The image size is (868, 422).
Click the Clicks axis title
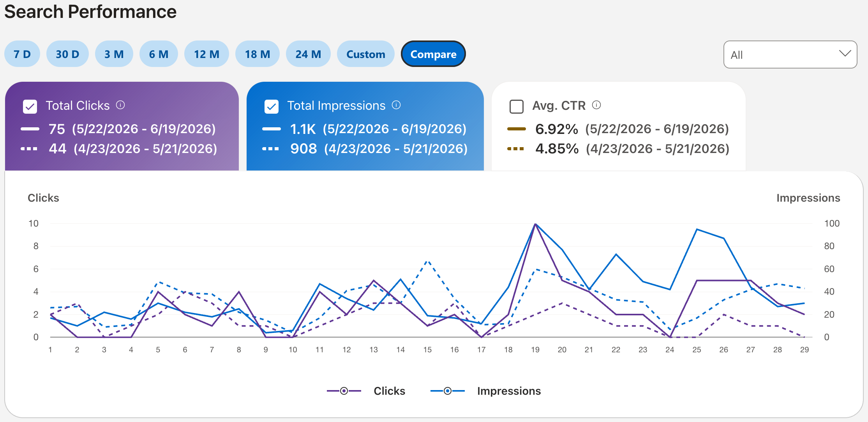(x=43, y=198)
